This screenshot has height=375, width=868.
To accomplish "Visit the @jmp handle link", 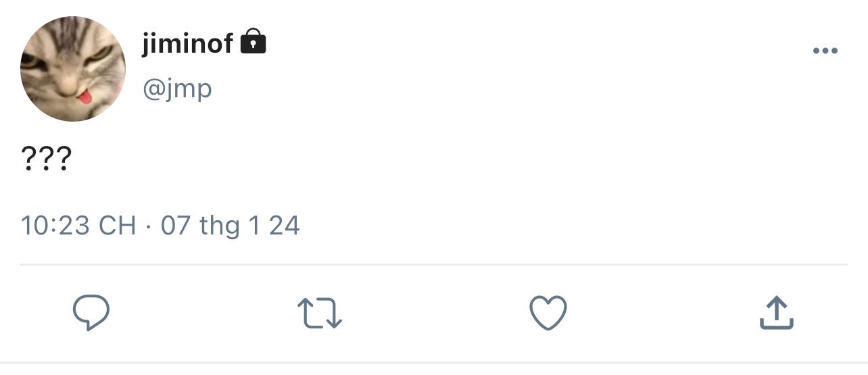I will tap(177, 89).
